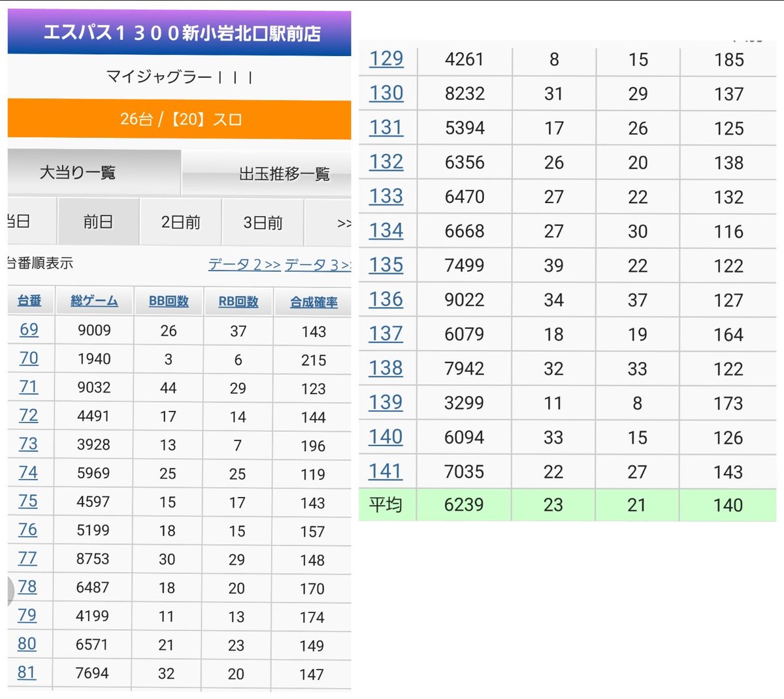Screen dimensions: 784x699
Task: Click total games value 1940
Action: [94, 359]
